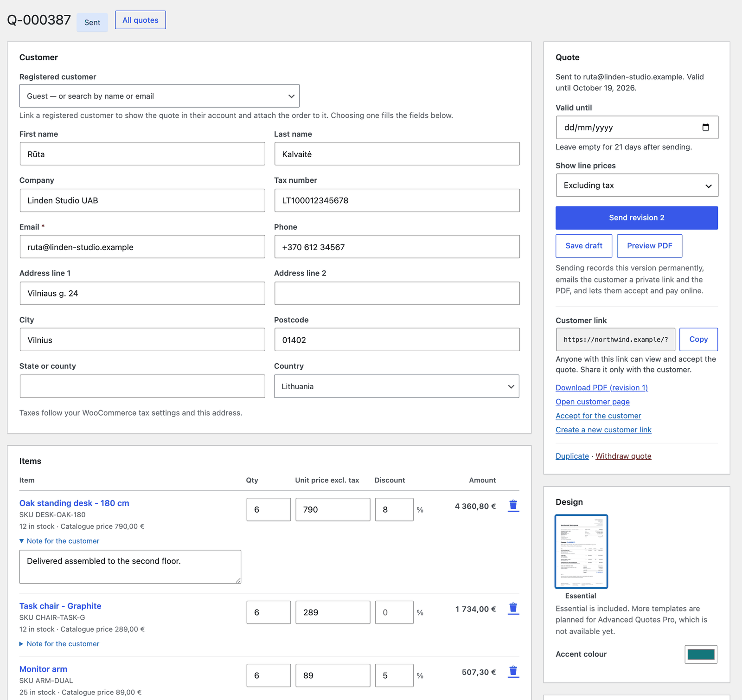Delete the Task chair line item
The image size is (742, 700).
513,608
